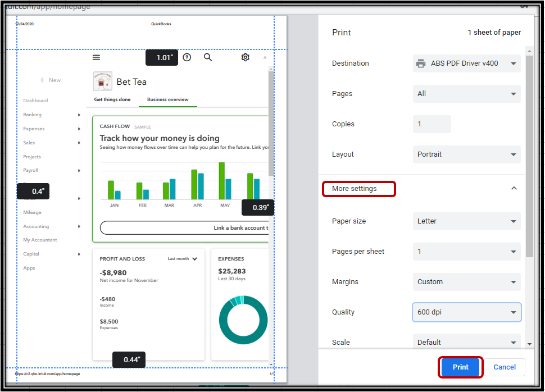
Task: Click the Expenses donut chart
Action: 243,320
